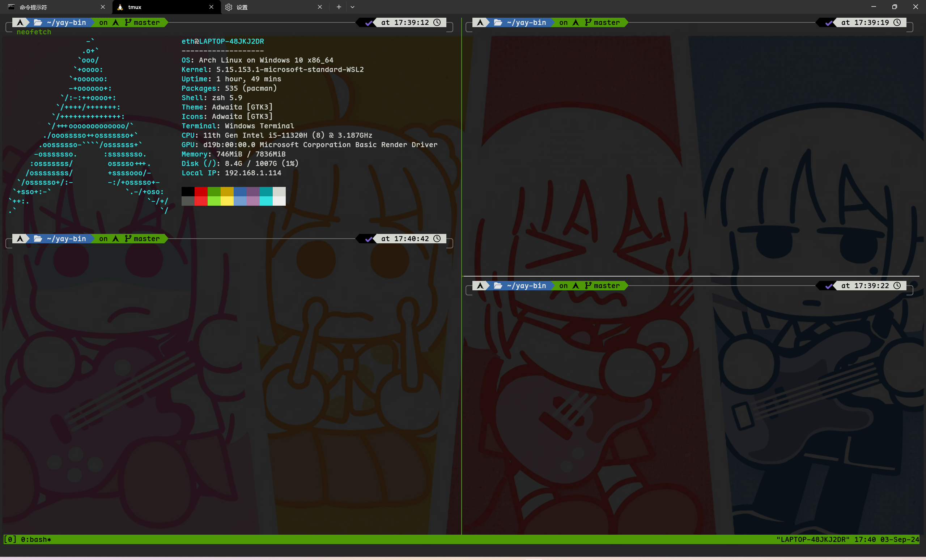
Task: Click the leading Arch logo in the 17:40:42 prompt
Action: [20, 239]
